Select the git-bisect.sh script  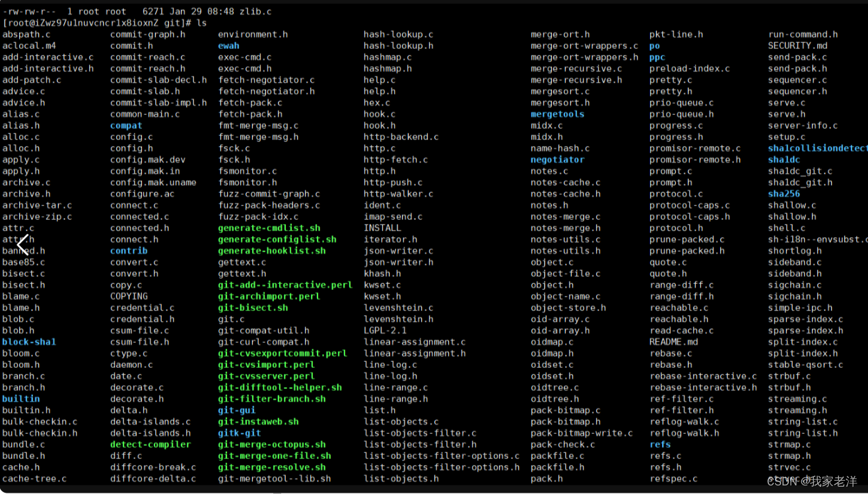[253, 308]
